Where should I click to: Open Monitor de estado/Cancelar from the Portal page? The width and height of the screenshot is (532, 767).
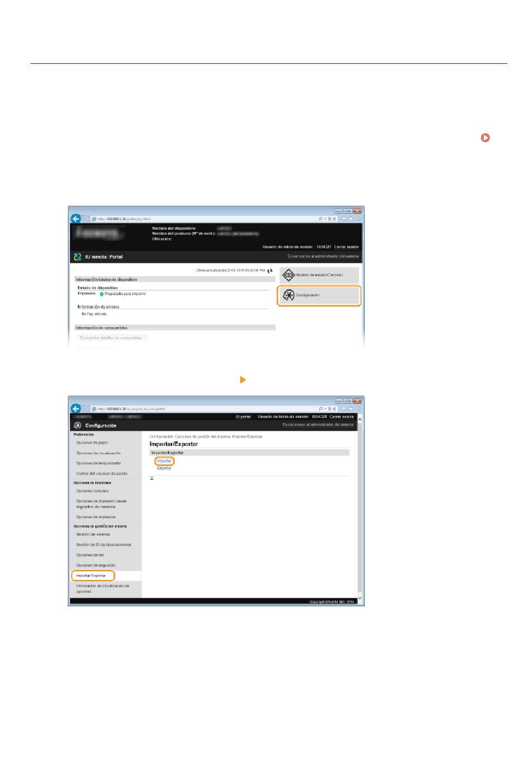[319, 275]
